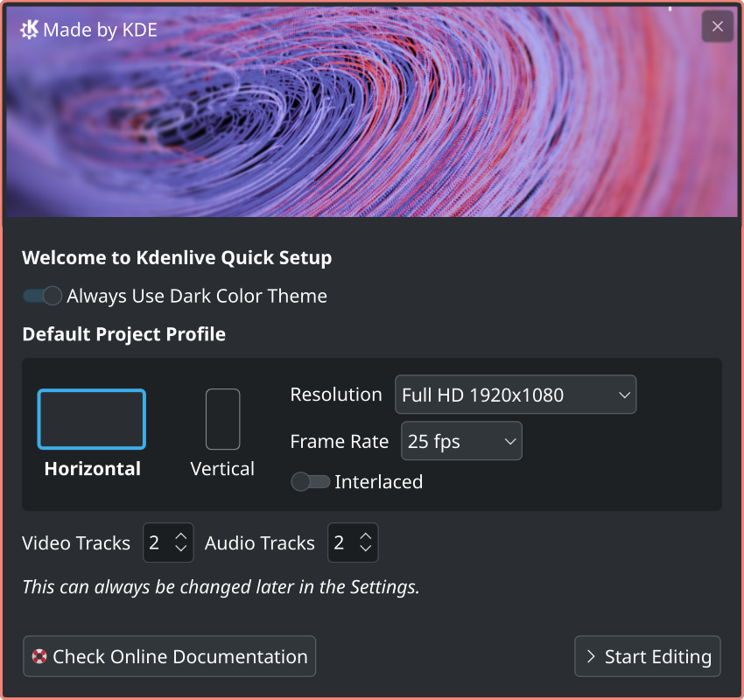Open the Frame Rate dropdown
The height and width of the screenshot is (700, 744).
coord(461,441)
